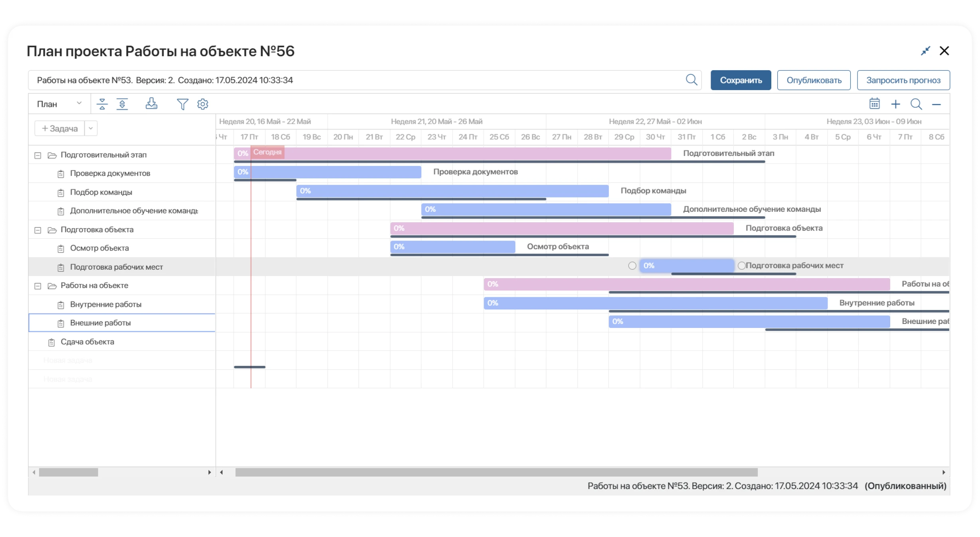
Task: Click the expand all tasks icon
Action: click(122, 104)
